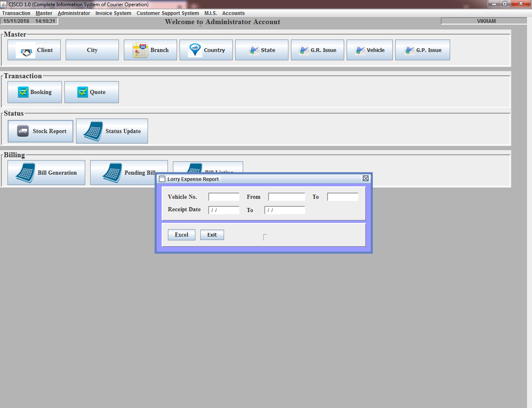The image size is (532, 408).
Task: Open Branch via its map icon
Action: (140, 50)
